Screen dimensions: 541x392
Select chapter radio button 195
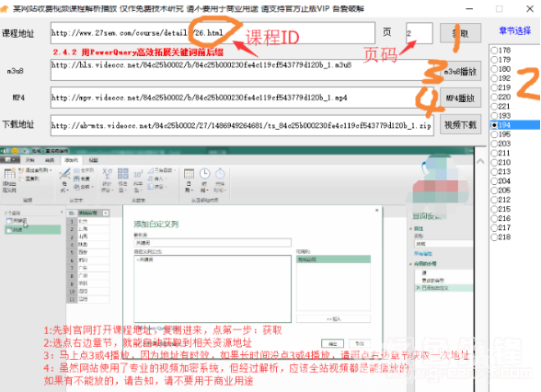click(494, 134)
